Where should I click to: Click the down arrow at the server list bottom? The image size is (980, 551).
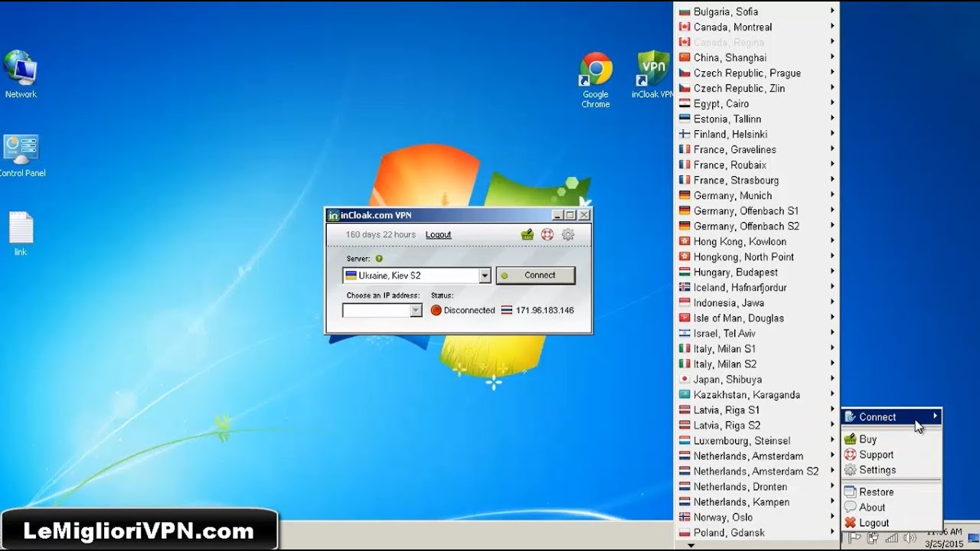pyautogui.click(x=691, y=546)
